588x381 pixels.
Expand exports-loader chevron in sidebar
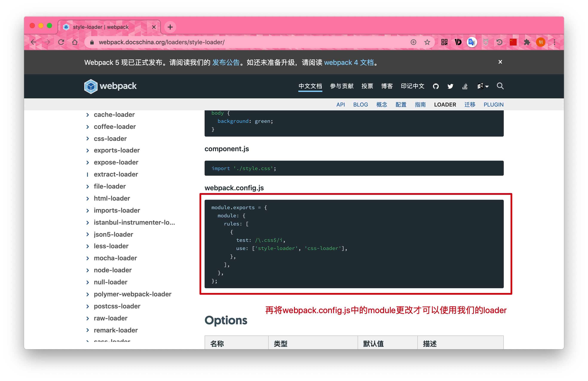pyautogui.click(x=87, y=151)
